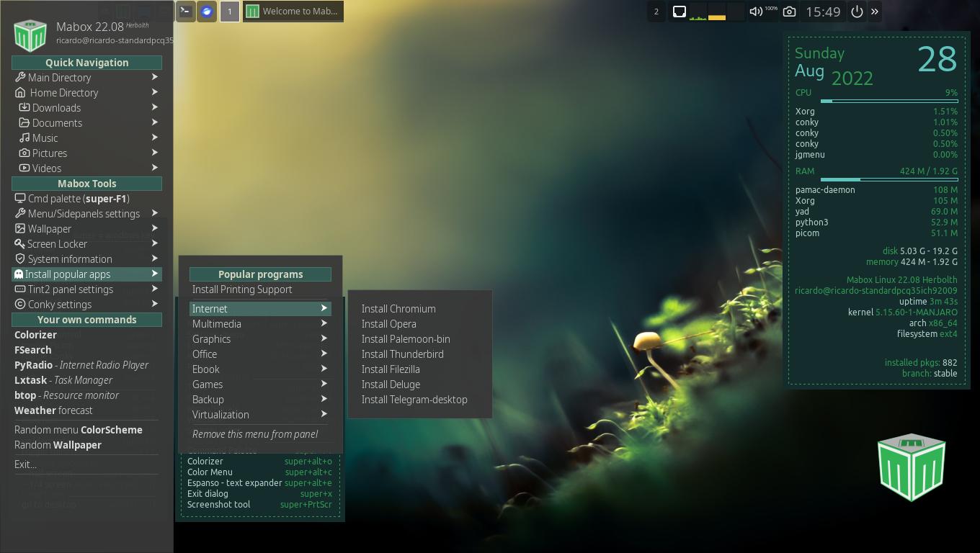
Task: Select Install Printing Support
Action: [x=260, y=289]
